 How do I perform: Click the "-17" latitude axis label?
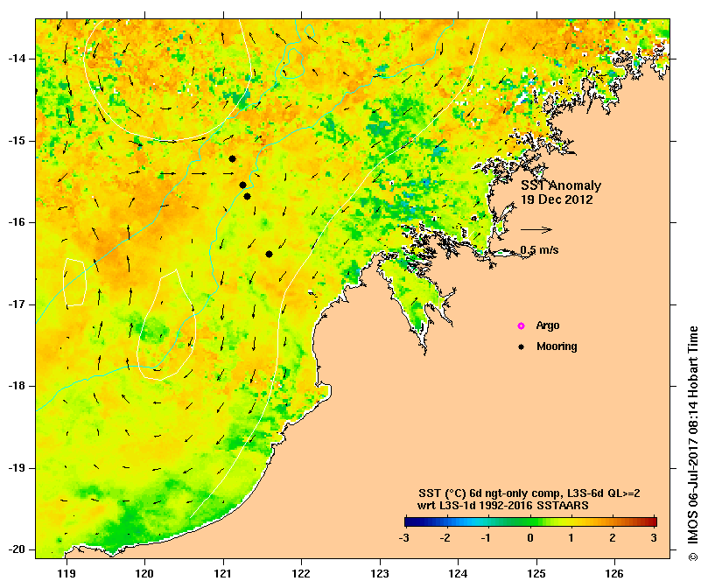pos(17,304)
